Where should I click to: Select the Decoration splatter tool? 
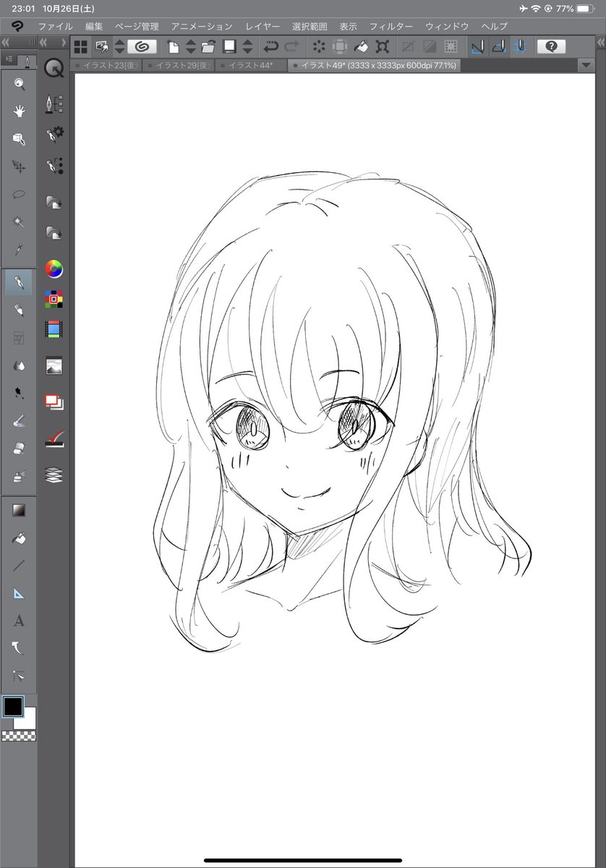point(19,393)
